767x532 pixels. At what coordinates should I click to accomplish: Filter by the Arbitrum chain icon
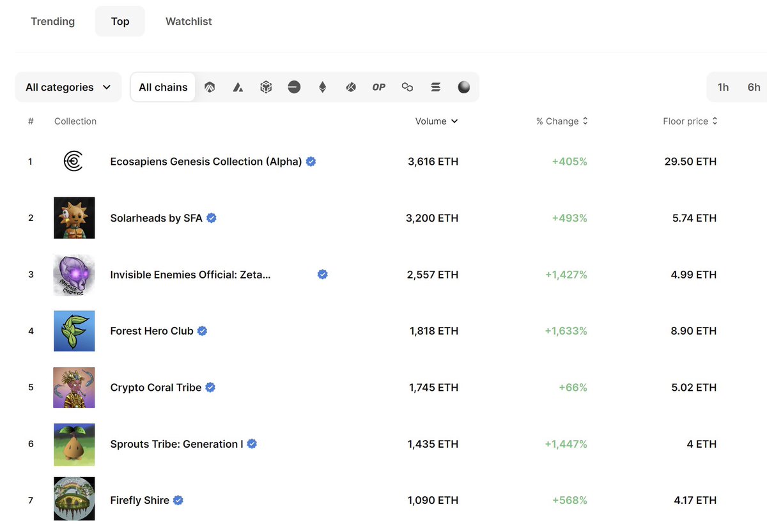pos(210,87)
